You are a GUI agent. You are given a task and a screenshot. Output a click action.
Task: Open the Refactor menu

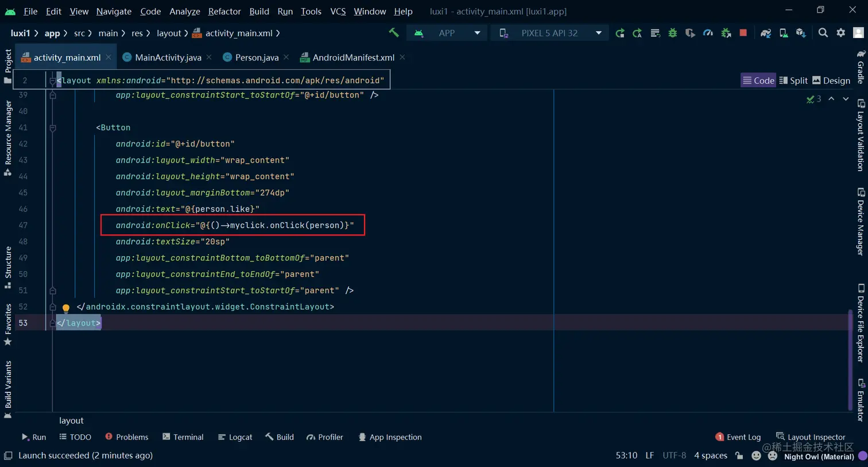(224, 11)
